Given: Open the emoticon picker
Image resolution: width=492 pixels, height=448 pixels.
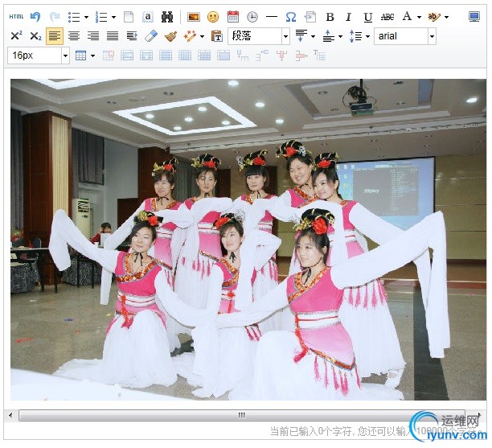Looking at the screenshot, I should pos(213,17).
